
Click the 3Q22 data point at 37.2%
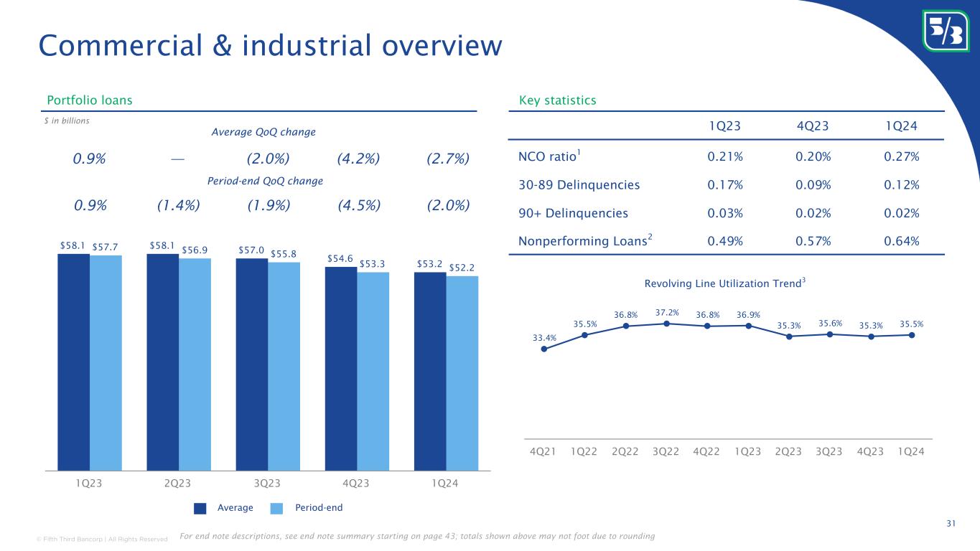(x=667, y=324)
